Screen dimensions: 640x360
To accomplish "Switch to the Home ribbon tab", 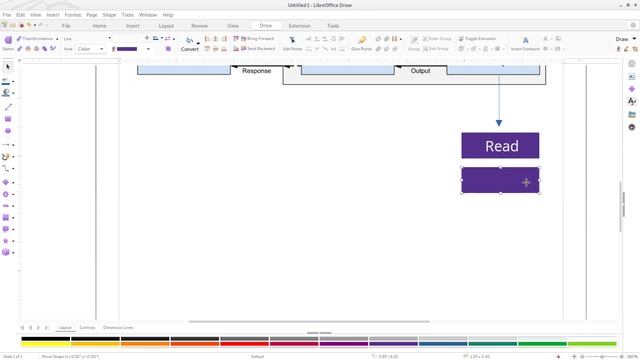I will pos(99,26).
